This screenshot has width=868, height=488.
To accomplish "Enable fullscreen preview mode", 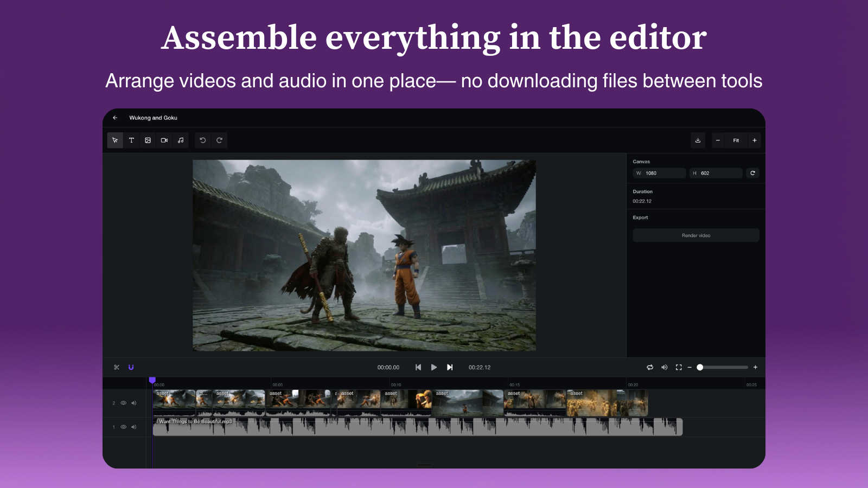I will pyautogui.click(x=678, y=367).
